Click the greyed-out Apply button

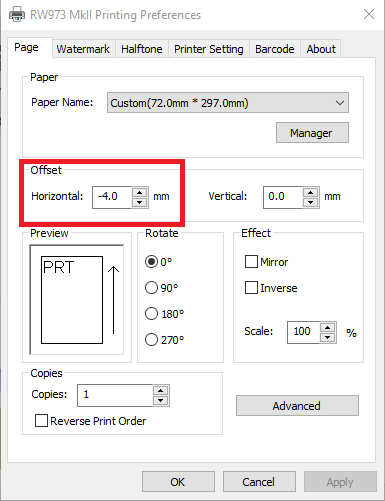point(340,482)
